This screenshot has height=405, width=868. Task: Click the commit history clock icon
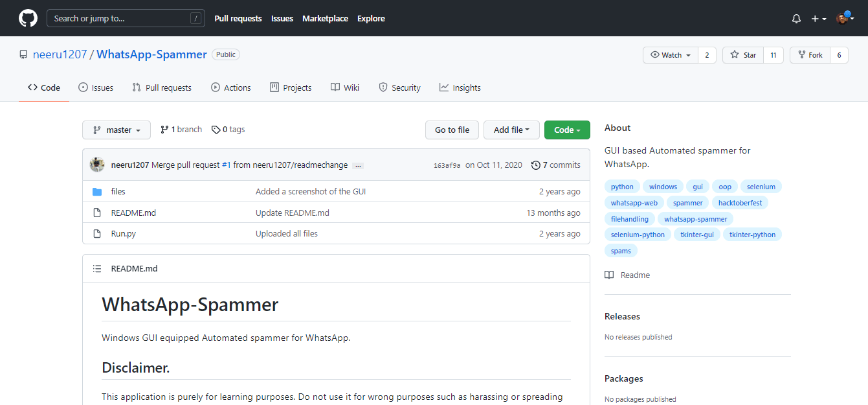(535, 165)
